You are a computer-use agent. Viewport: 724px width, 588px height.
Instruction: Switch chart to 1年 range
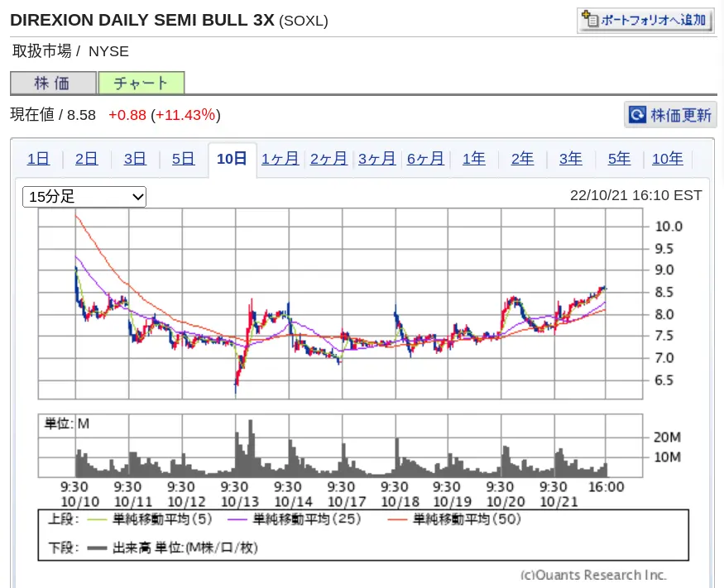474,159
